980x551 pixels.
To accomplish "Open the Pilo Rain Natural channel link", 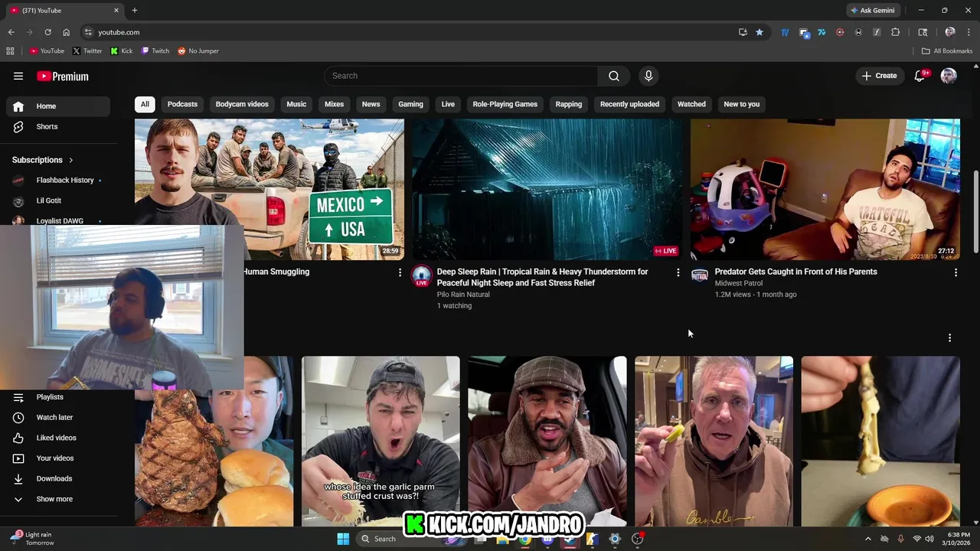I will 463,295.
